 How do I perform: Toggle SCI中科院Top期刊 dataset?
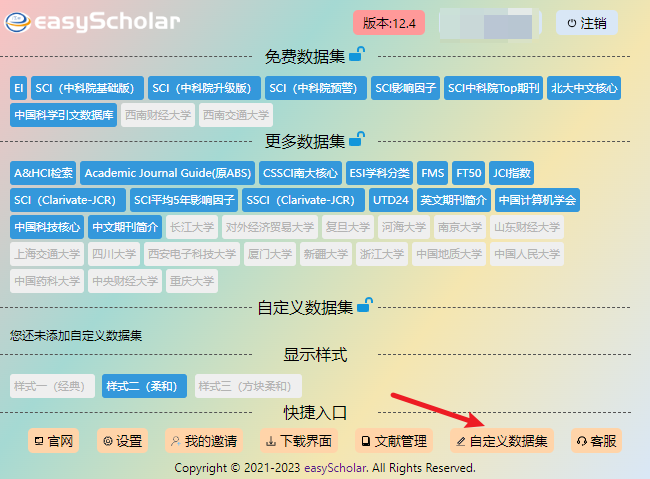tap(493, 88)
